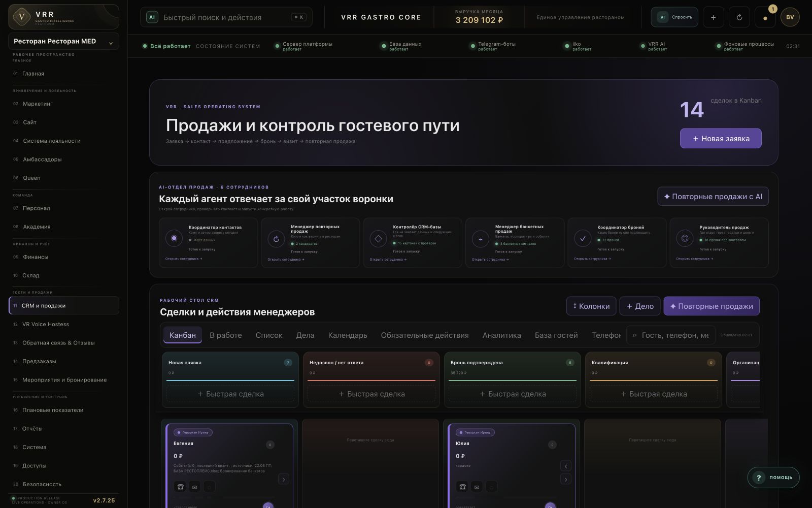
Task: Move Юлия's deal forward with right arrow
Action: 566,479
